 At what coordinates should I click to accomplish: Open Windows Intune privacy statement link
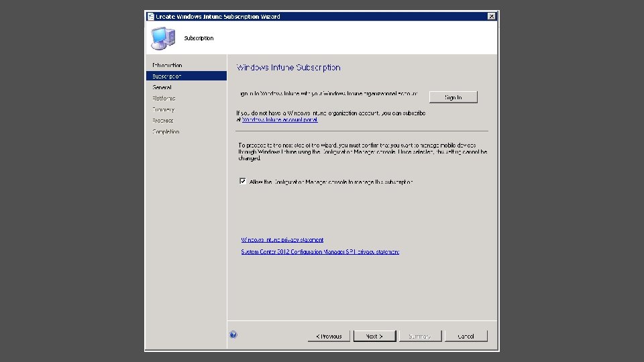(282, 240)
